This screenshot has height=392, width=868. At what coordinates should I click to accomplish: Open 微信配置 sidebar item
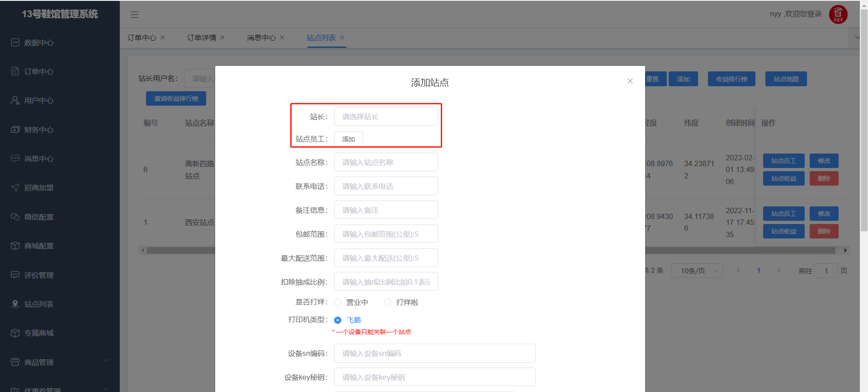pos(38,217)
